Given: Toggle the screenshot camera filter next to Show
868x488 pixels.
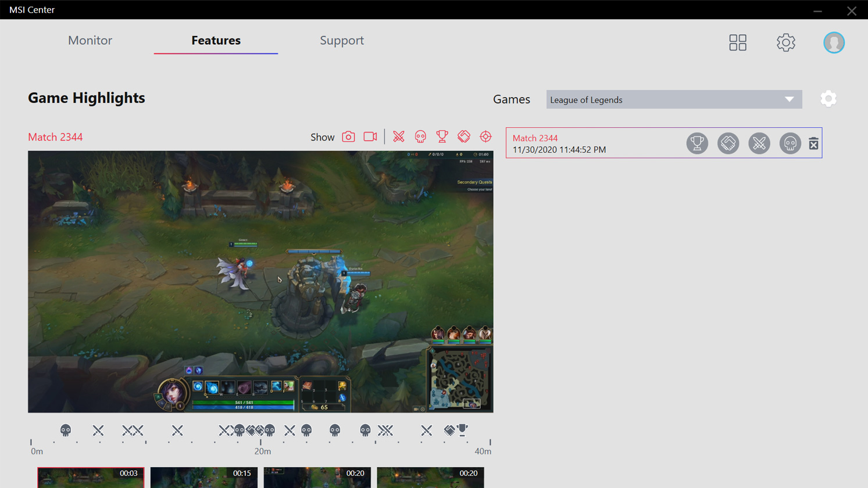Looking at the screenshot, I should coord(348,137).
